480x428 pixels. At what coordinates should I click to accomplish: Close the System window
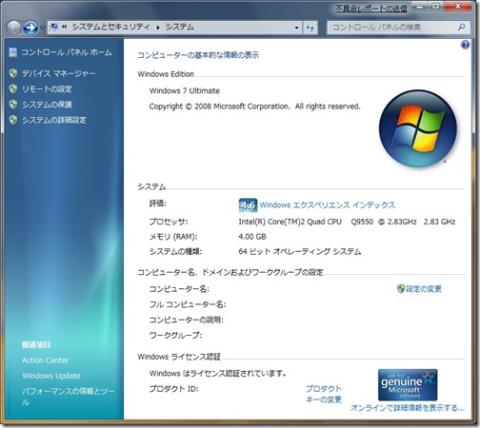click(x=458, y=6)
